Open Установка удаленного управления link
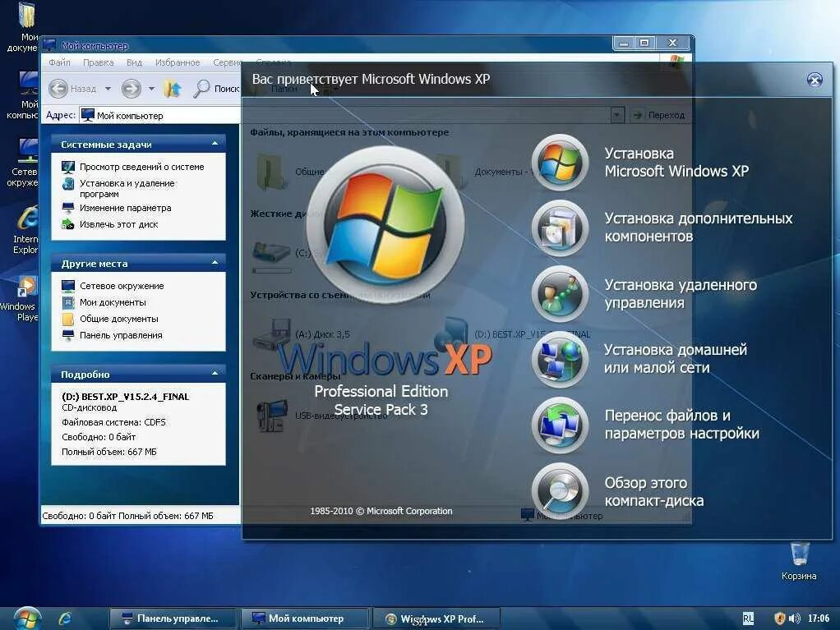 tap(681, 294)
